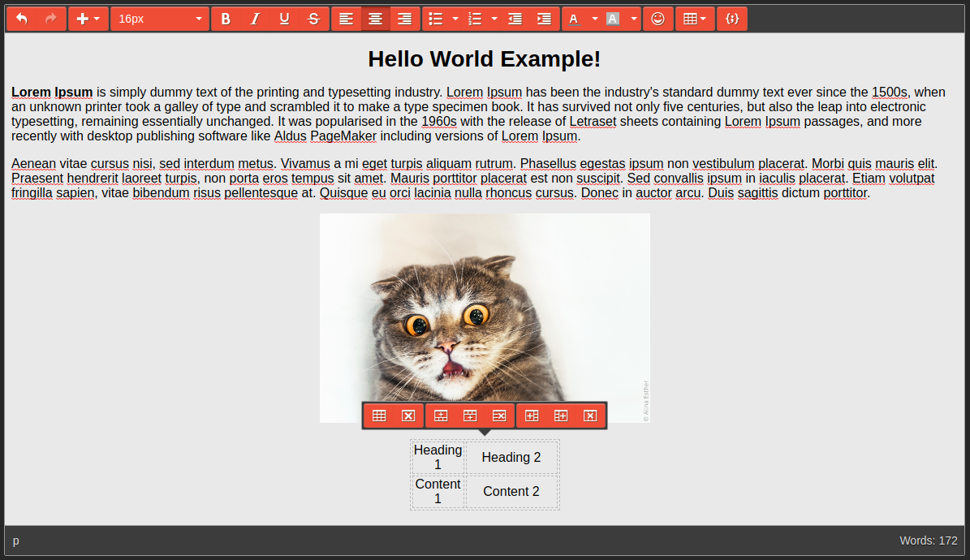This screenshot has height=560, width=970.
Task: Click the Words: 172 counter
Action: click(x=929, y=541)
